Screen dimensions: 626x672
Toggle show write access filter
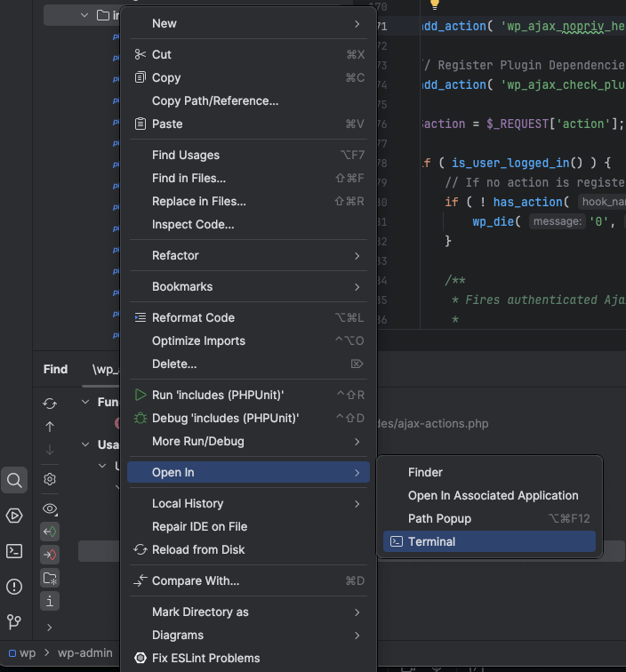[50, 555]
